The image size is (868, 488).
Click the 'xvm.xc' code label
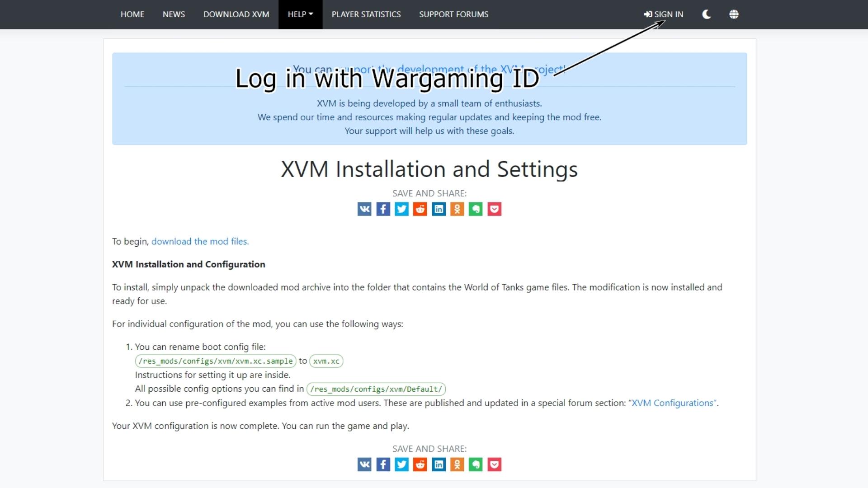point(326,361)
